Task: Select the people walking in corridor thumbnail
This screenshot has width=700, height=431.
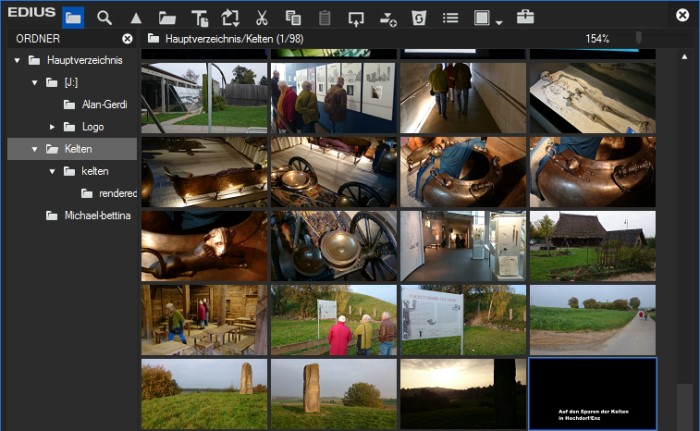Action: point(463,98)
